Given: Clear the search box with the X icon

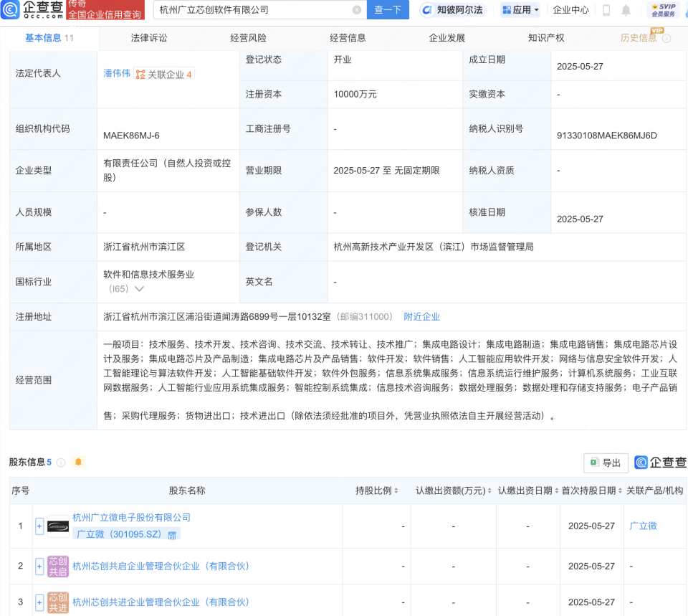Looking at the screenshot, I should tap(357, 9).
